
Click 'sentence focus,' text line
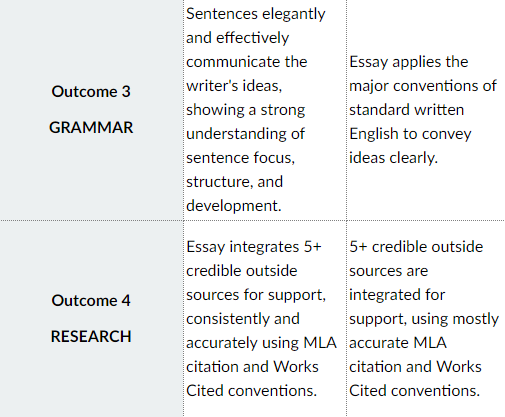[x=240, y=158]
